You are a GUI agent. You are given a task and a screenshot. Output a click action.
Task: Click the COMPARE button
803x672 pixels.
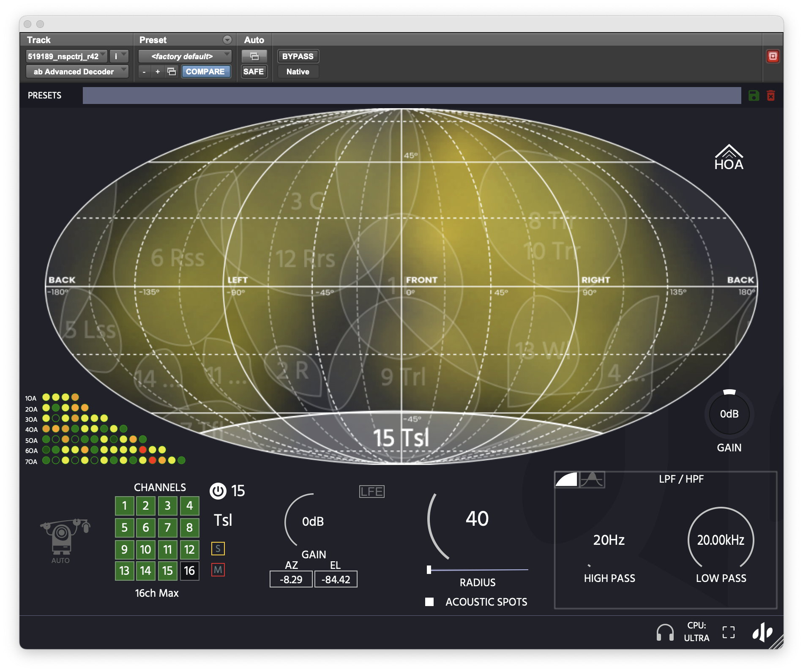coord(205,71)
